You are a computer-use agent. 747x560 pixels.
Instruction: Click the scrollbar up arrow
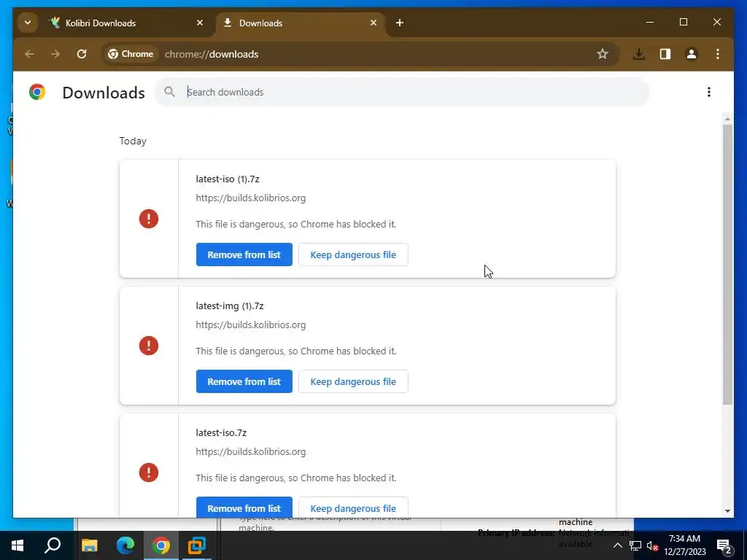click(x=727, y=119)
